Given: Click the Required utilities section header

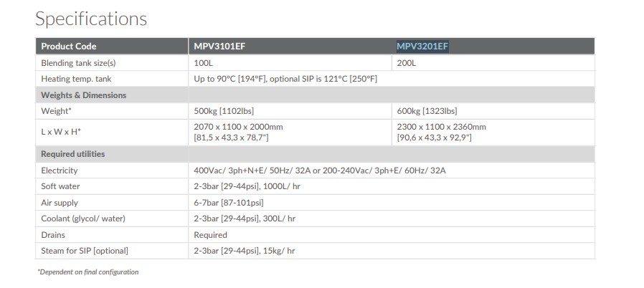Looking at the screenshot, I should pos(72,154).
